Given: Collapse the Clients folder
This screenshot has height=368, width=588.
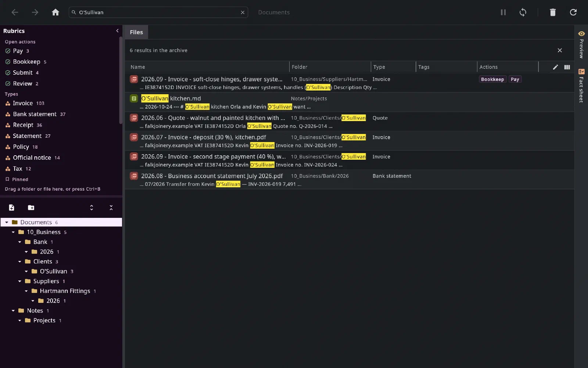Looking at the screenshot, I should pos(20,262).
